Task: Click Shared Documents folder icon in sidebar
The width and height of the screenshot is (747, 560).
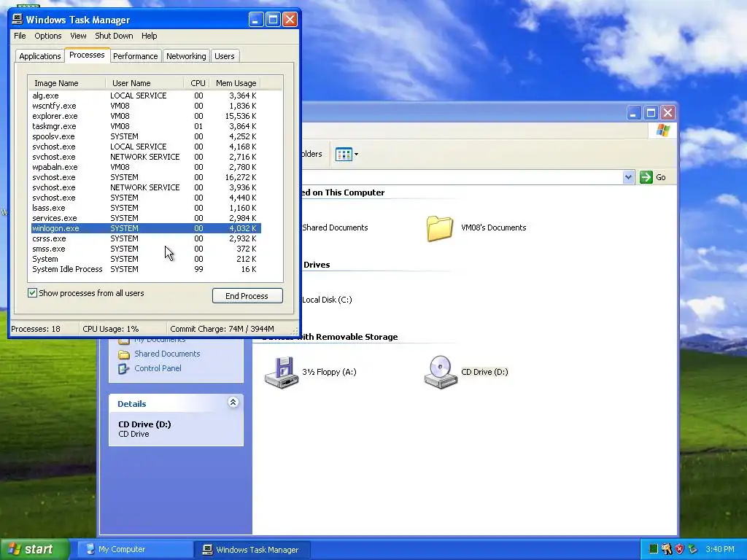Action: (x=124, y=354)
